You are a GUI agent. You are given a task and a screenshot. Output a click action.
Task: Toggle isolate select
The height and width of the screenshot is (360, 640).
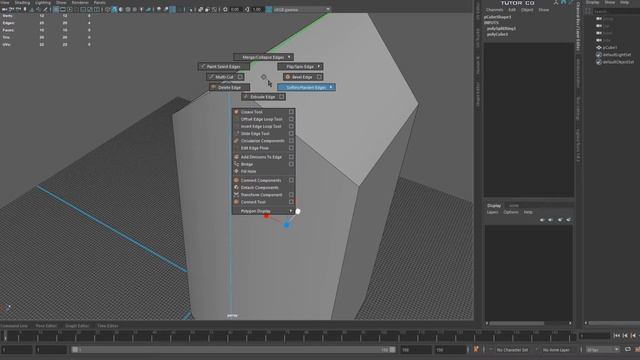coord(190,9)
